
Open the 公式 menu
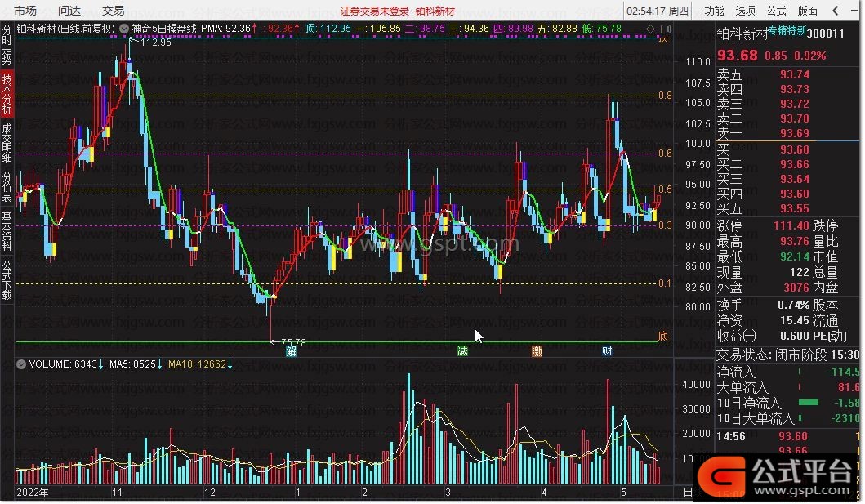(x=776, y=11)
